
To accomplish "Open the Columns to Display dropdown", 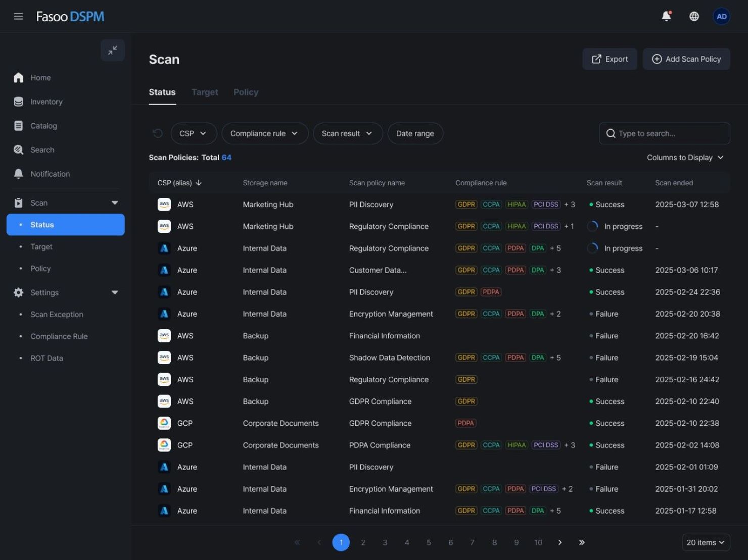I will coord(685,157).
